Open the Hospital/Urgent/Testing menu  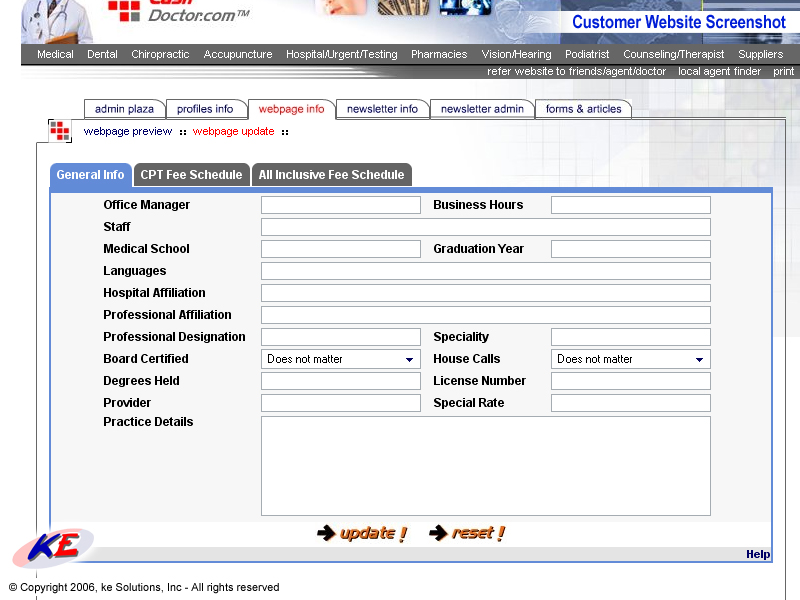coord(341,54)
